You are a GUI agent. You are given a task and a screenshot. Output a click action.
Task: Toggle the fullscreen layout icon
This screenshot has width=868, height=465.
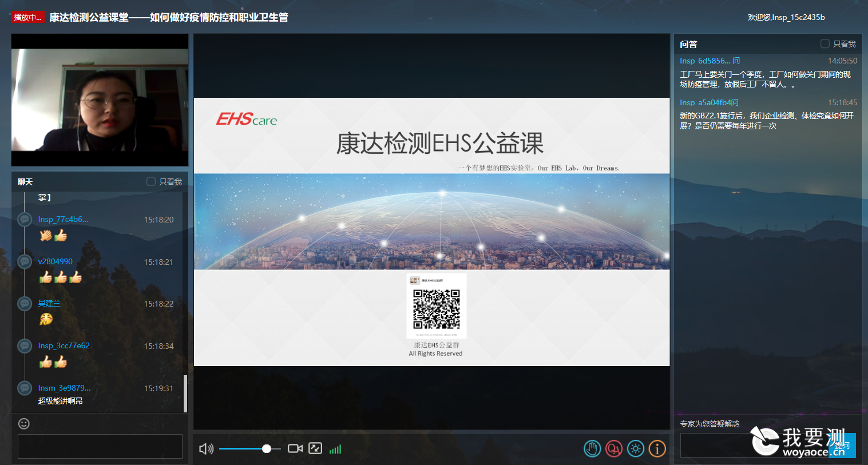click(315, 448)
